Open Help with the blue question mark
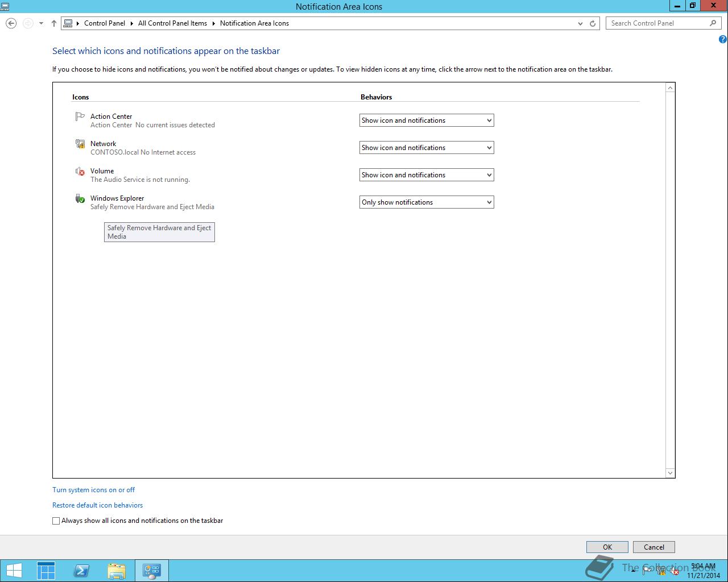 [723, 39]
